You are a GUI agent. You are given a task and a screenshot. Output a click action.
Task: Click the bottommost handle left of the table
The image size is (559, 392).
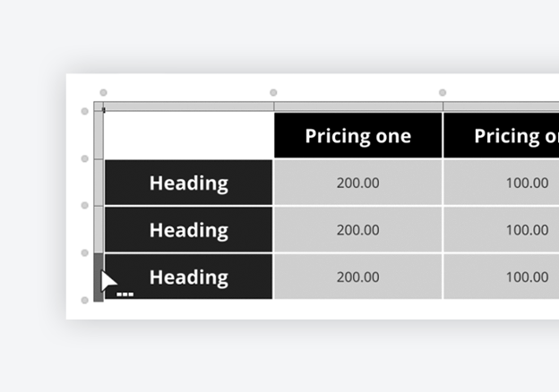[85, 301]
